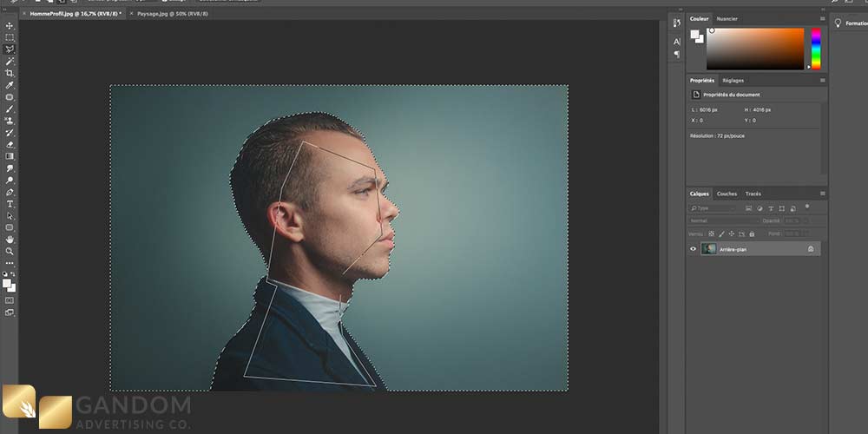Select the History Brush tool
868x434 pixels.
10,133
